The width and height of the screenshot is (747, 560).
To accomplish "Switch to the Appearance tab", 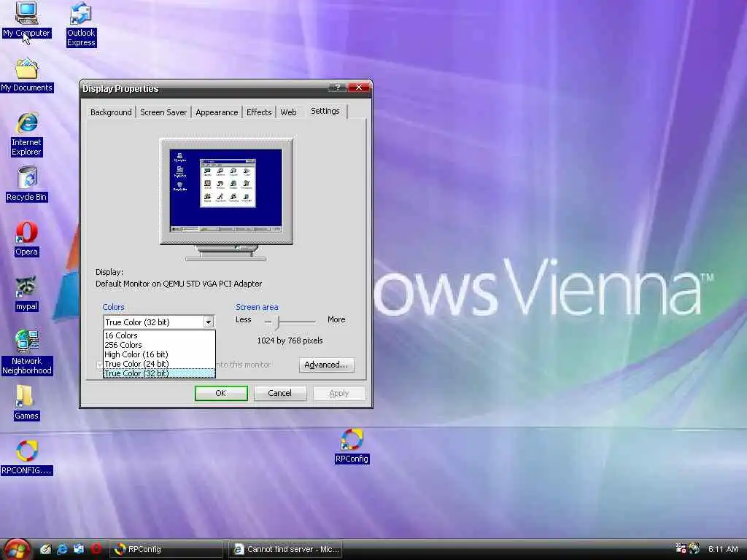I will [x=217, y=112].
